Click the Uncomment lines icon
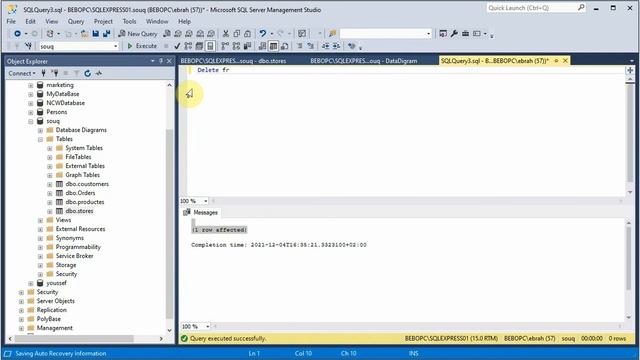The image size is (640, 360). click(x=311, y=46)
